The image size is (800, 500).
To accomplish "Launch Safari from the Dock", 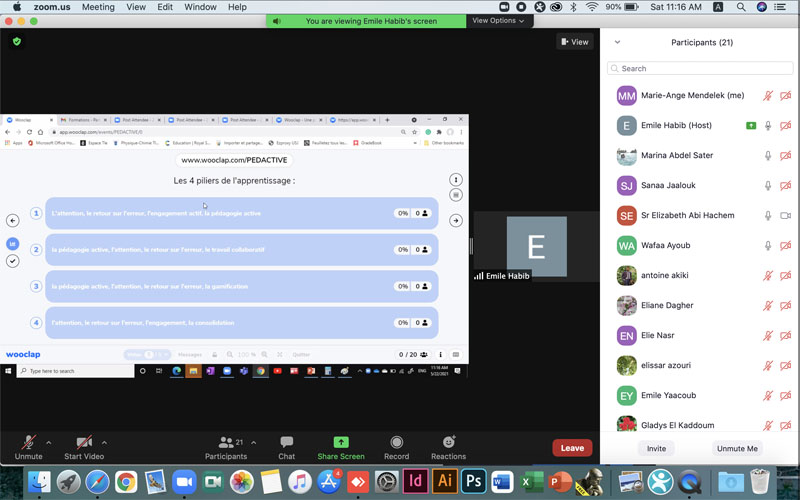I will (97, 481).
